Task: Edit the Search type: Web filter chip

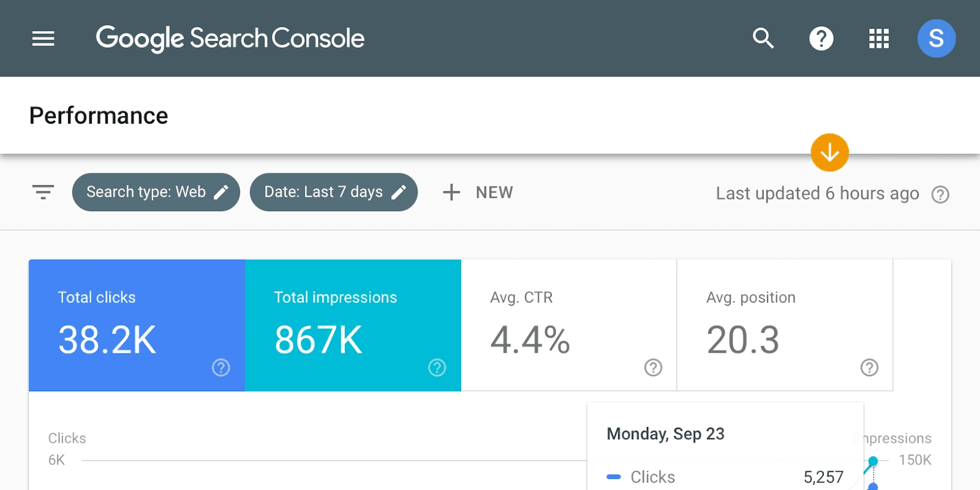Action: coord(156,192)
